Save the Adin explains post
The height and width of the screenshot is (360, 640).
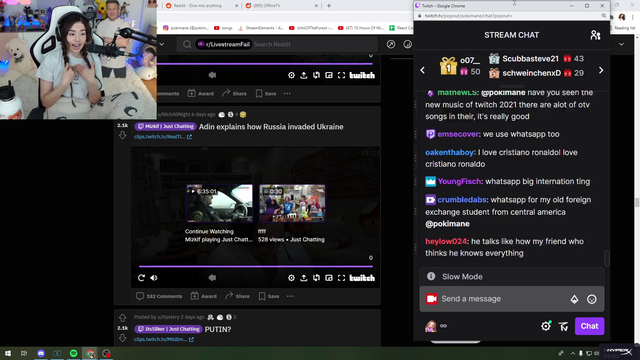click(269, 296)
